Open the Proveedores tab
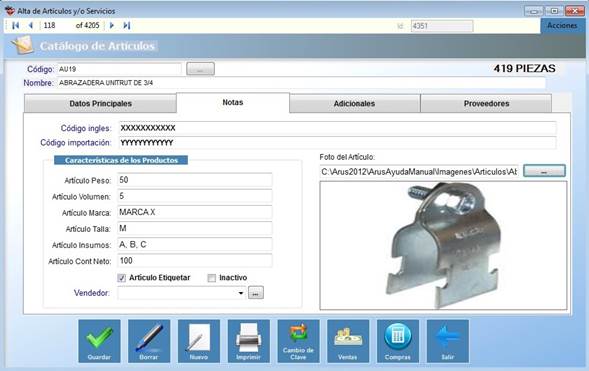The width and height of the screenshot is (589, 371). 486,104
